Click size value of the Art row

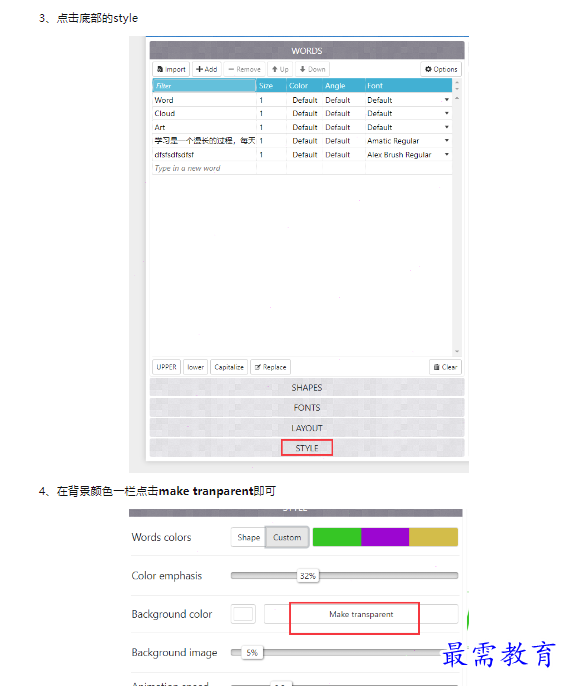(x=261, y=127)
